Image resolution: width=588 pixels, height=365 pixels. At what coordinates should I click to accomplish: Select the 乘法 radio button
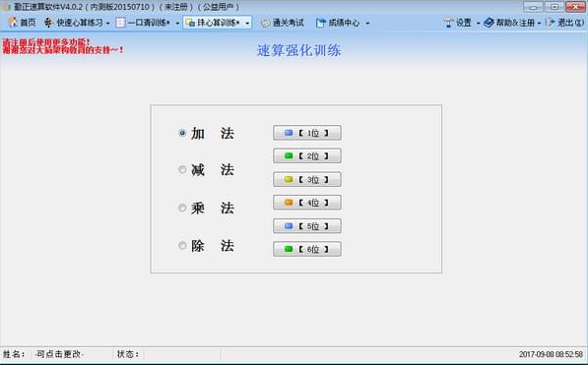click(182, 208)
